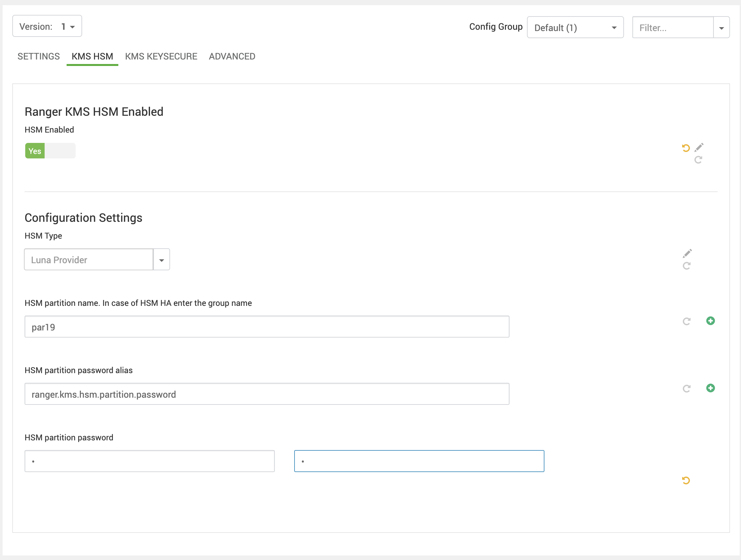Undo the HSM Enabled change with orange arrow
This screenshot has width=741, height=560.
[686, 148]
